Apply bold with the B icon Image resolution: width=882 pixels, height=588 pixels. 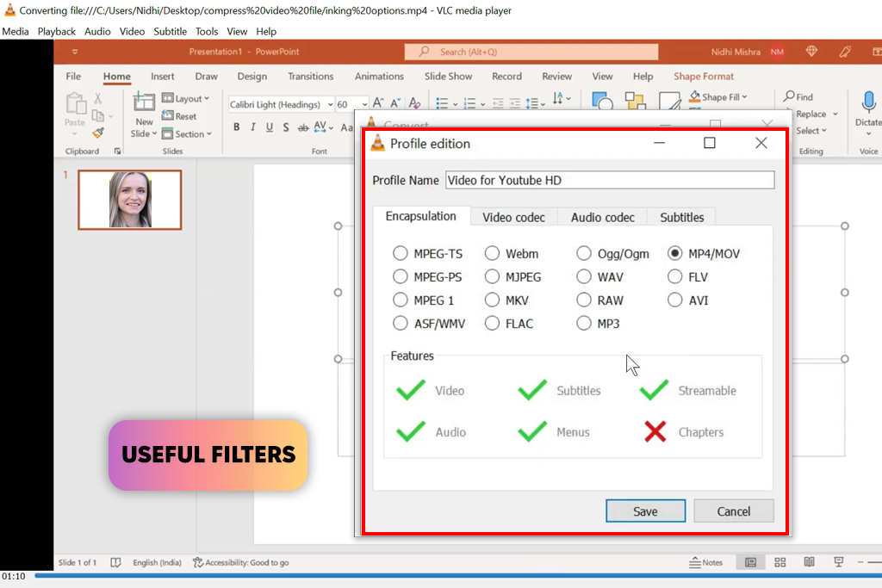click(237, 127)
